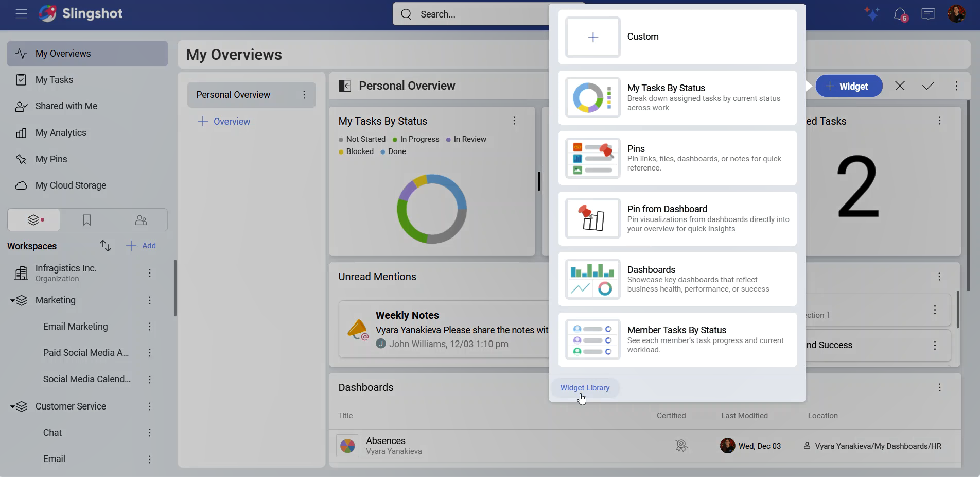
Task: Choose the Pin from Dashboard widget
Action: click(x=677, y=219)
